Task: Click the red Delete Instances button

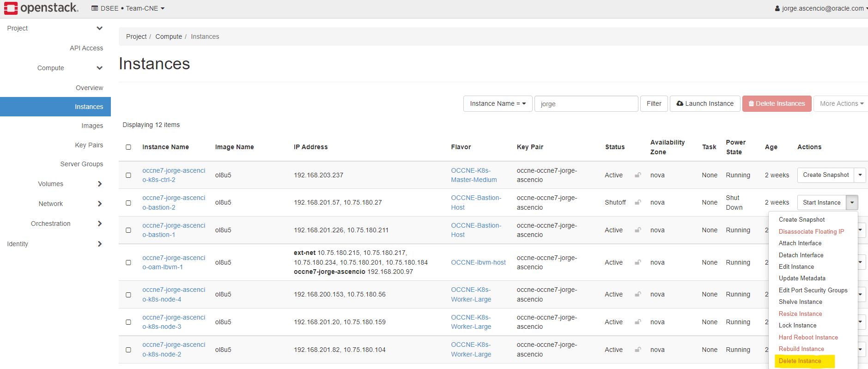Action: pos(777,103)
